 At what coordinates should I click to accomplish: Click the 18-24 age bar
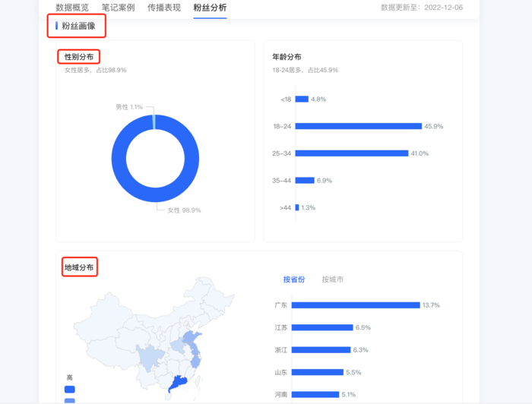tap(358, 126)
